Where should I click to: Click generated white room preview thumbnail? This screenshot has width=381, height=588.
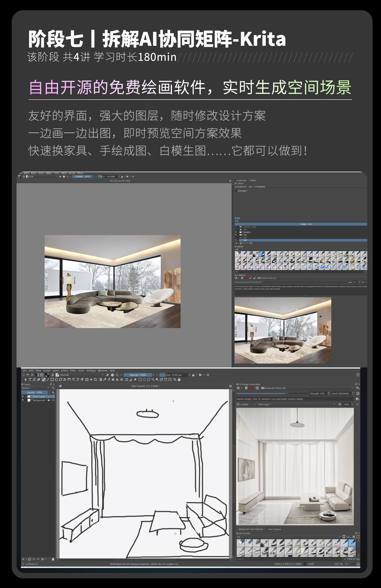[295, 466]
